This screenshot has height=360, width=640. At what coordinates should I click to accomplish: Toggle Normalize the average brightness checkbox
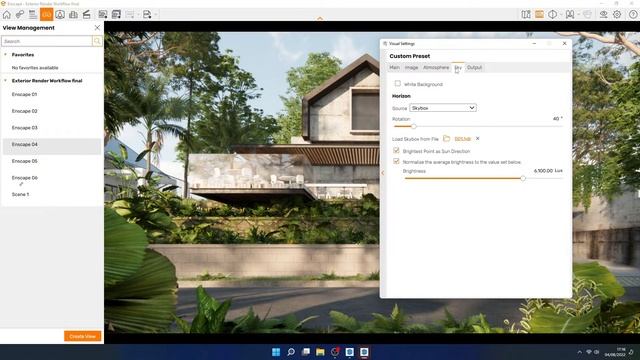pyautogui.click(x=396, y=161)
